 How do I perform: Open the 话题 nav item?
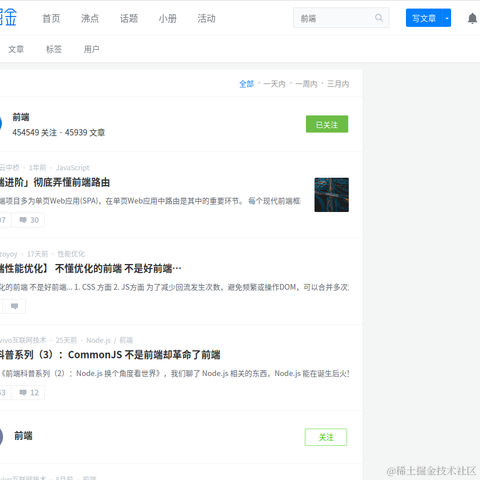(129, 19)
